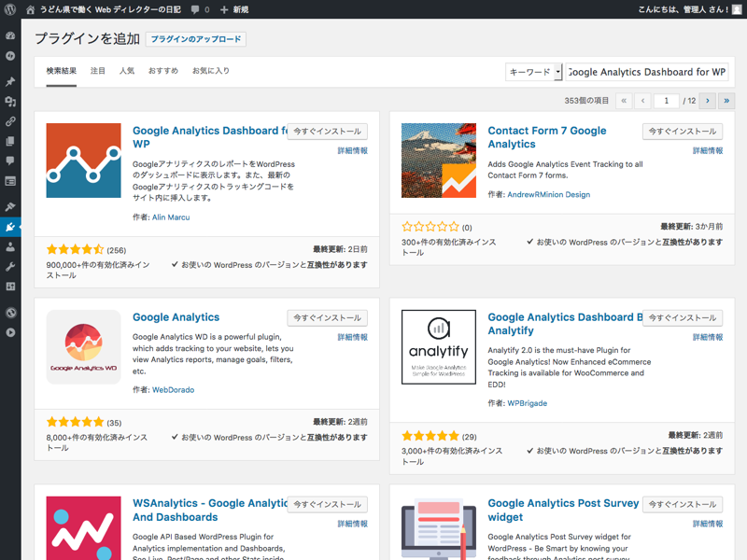Collapse the sidebar menu with the arrow icon
This screenshot has height=560, width=747.
click(x=10, y=332)
